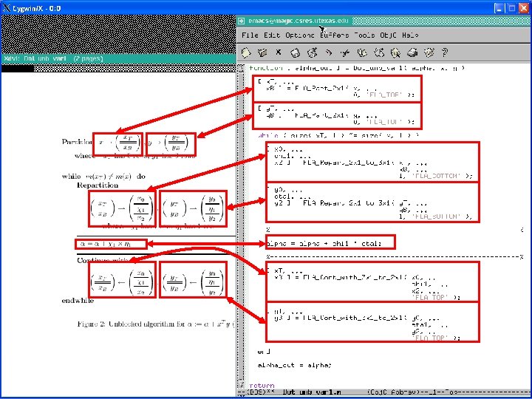
Task: Click the 'while m(xT)' line in Xdvi page
Action: tap(103, 177)
